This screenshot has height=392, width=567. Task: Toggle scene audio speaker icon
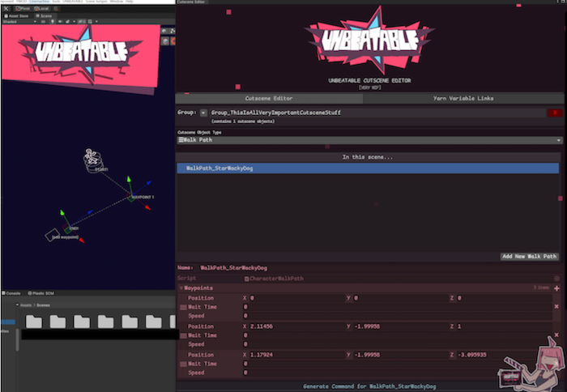60,22
